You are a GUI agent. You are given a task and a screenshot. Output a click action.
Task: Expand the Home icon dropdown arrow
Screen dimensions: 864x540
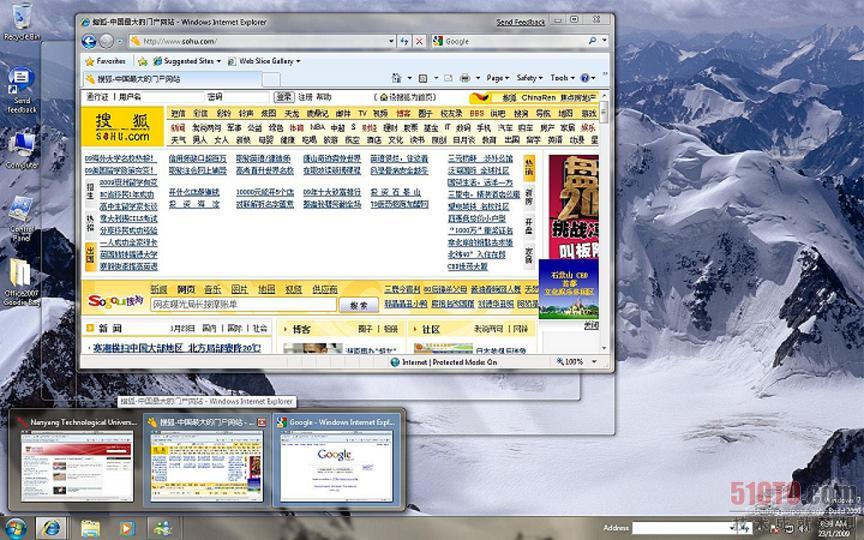pos(409,78)
